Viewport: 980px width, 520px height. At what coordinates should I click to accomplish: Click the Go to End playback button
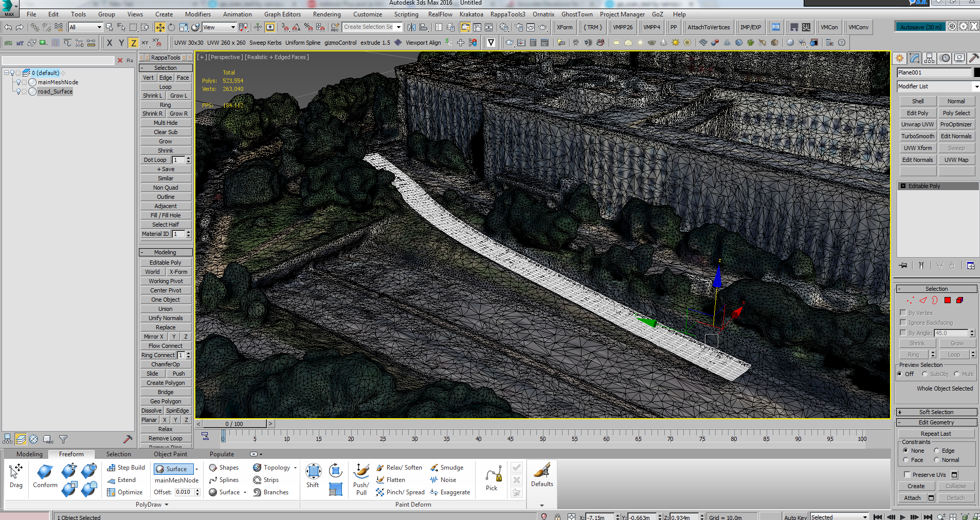(928, 517)
